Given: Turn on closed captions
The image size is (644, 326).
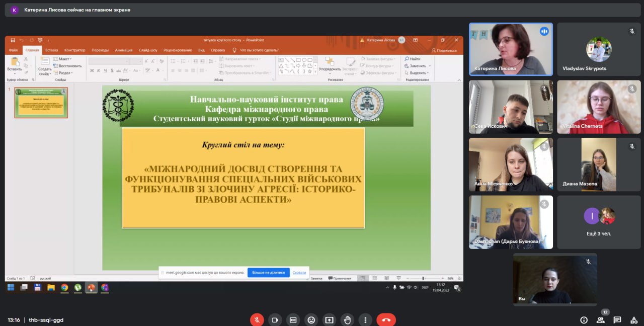Looking at the screenshot, I should [x=293, y=320].
